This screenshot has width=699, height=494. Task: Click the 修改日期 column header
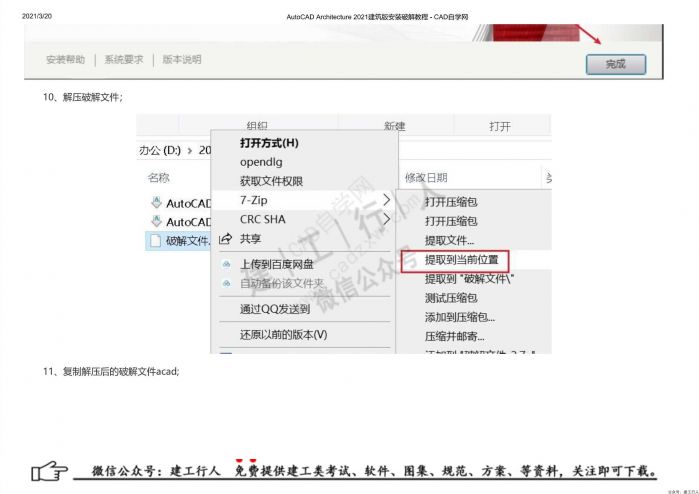point(426,178)
